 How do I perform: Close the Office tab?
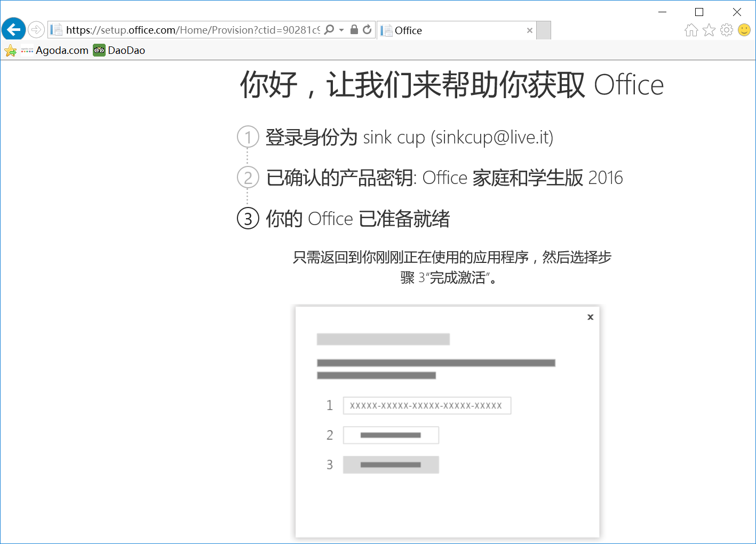point(529,30)
